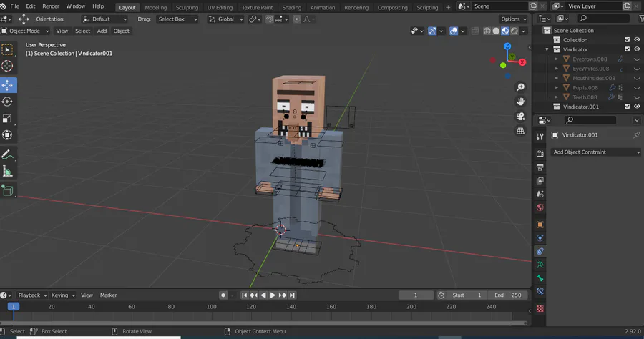The image size is (644, 339).
Task: Play the animation forward
Action: [x=273, y=295]
